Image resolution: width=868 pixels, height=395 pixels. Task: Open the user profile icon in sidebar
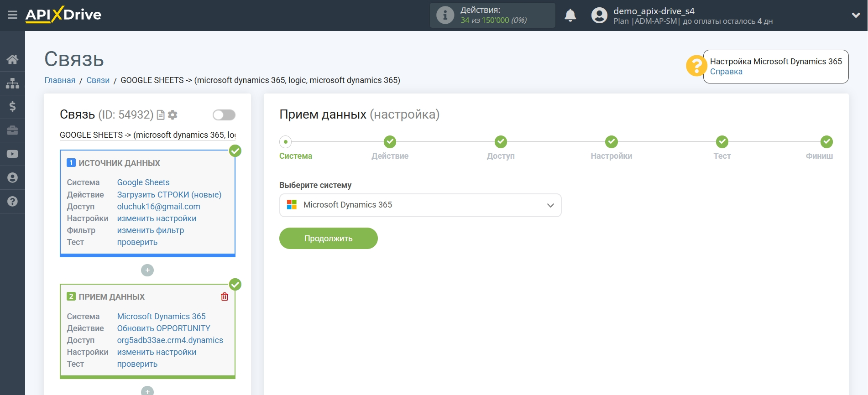tap(12, 178)
